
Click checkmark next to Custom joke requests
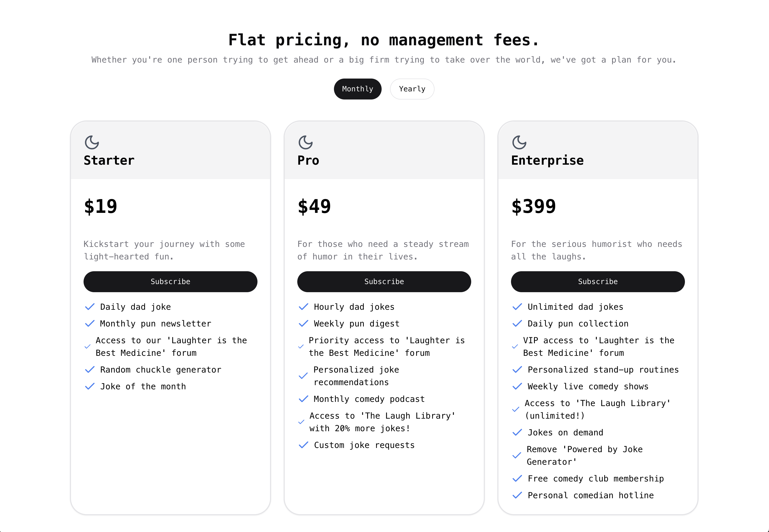pyautogui.click(x=304, y=445)
